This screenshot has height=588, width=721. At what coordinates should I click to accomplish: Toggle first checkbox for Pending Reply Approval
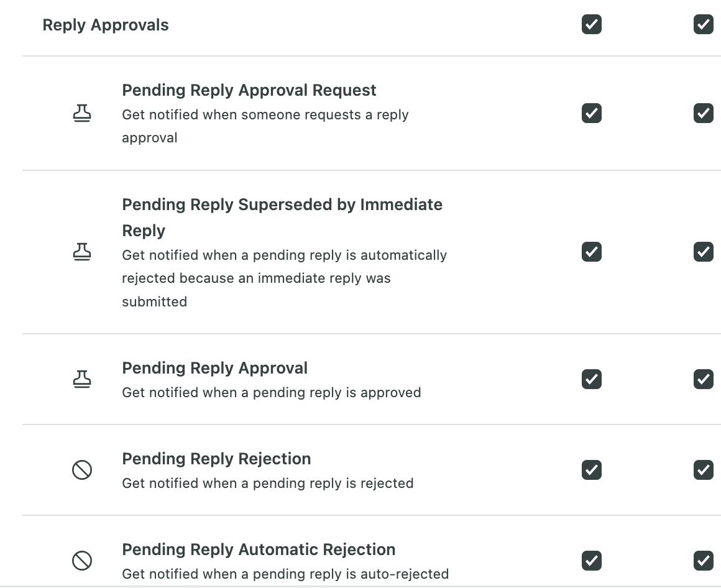coord(591,379)
